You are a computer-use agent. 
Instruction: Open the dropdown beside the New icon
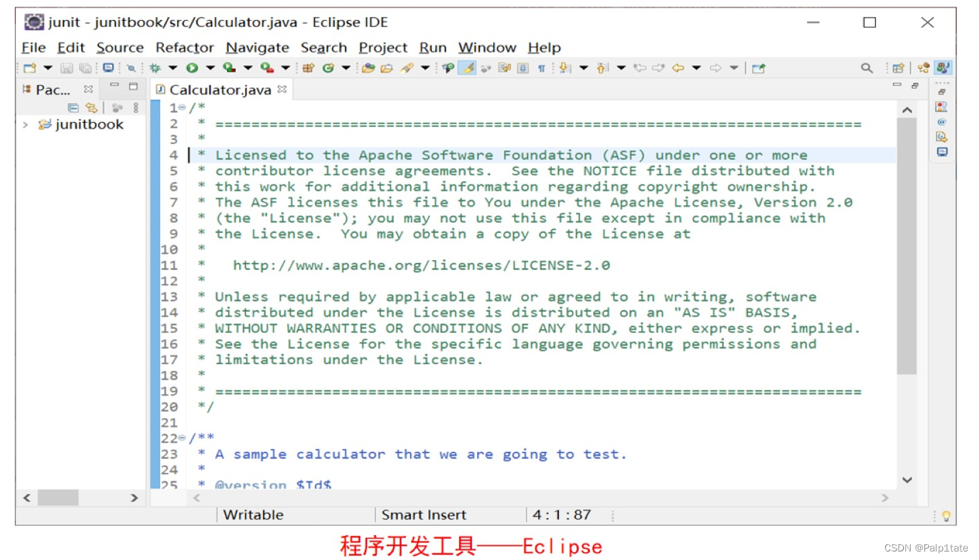click(48, 68)
